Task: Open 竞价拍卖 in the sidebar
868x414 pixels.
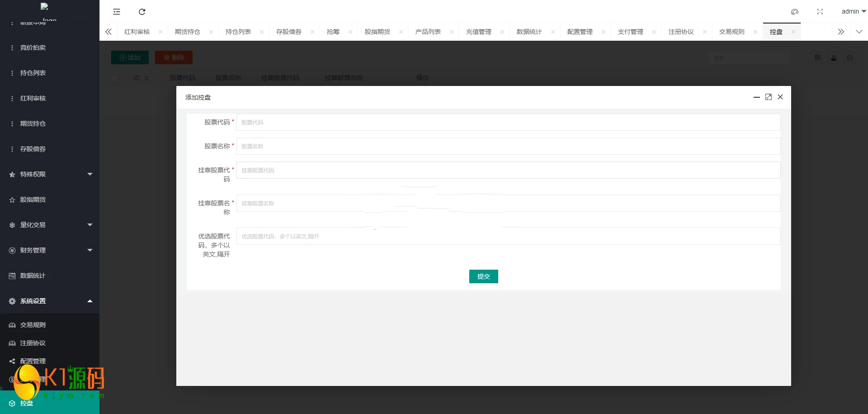Action: 50,48
